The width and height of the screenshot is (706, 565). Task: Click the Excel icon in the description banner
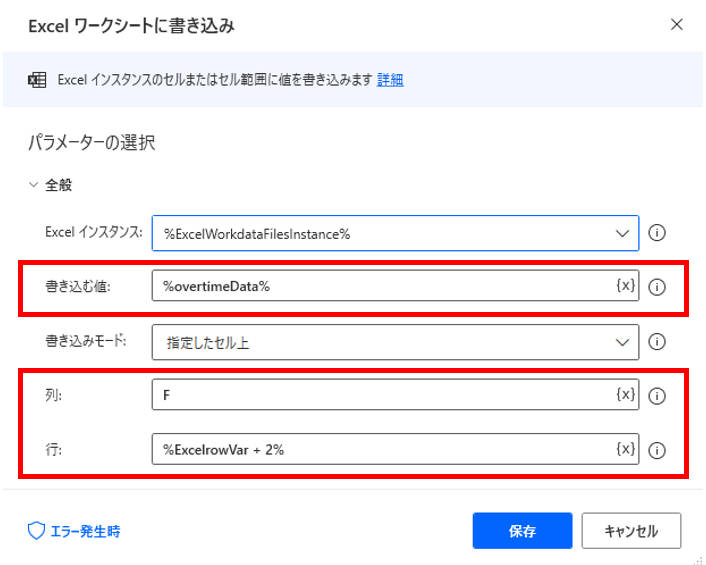pos(37,80)
